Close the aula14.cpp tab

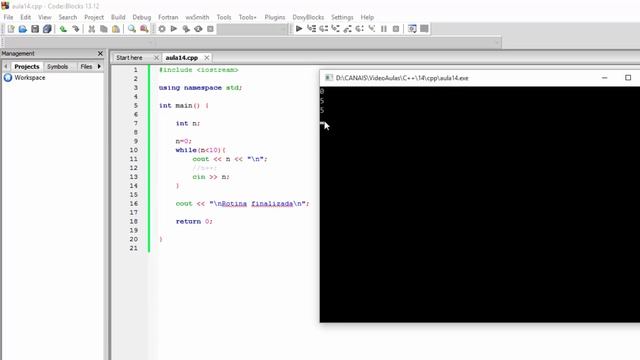207,58
